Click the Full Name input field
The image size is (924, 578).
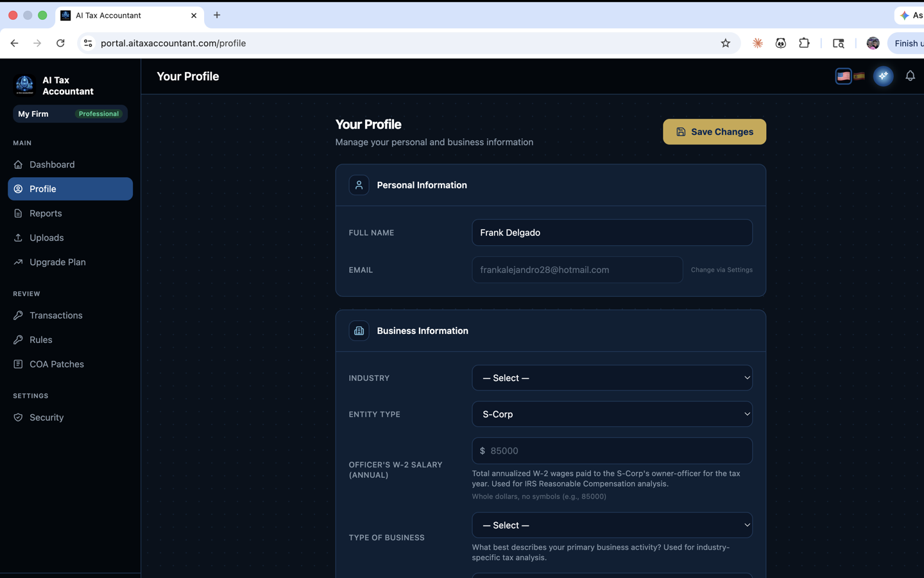(x=612, y=232)
